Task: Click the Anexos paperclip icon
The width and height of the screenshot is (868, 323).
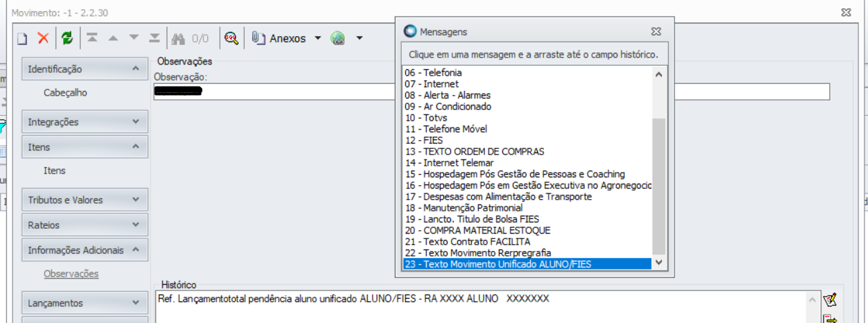Action: click(258, 39)
